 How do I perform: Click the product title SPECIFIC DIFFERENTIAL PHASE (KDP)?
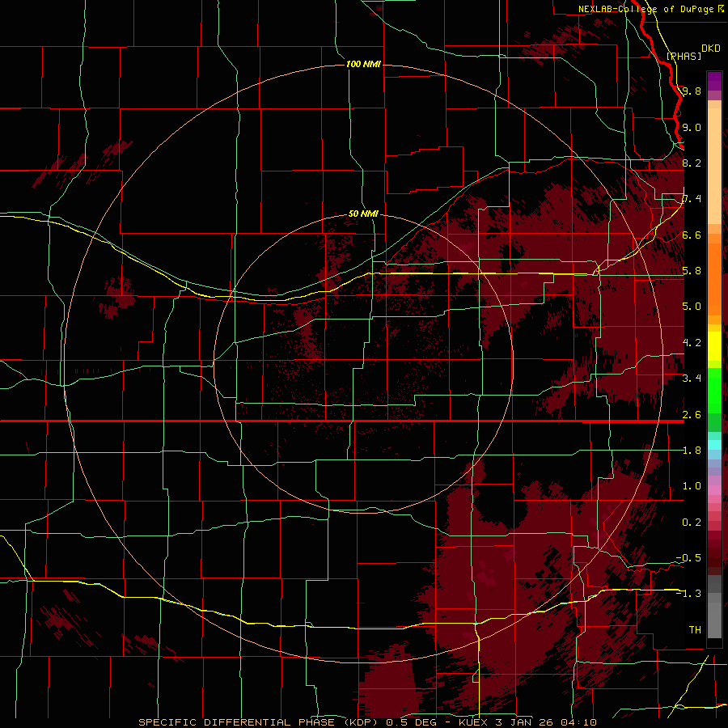pyautogui.click(x=258, y=722)
